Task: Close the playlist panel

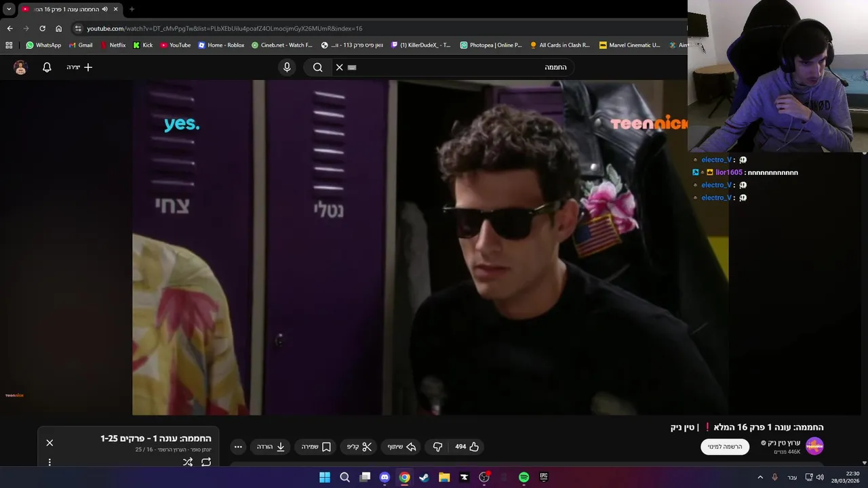Action: coord(50,443)
